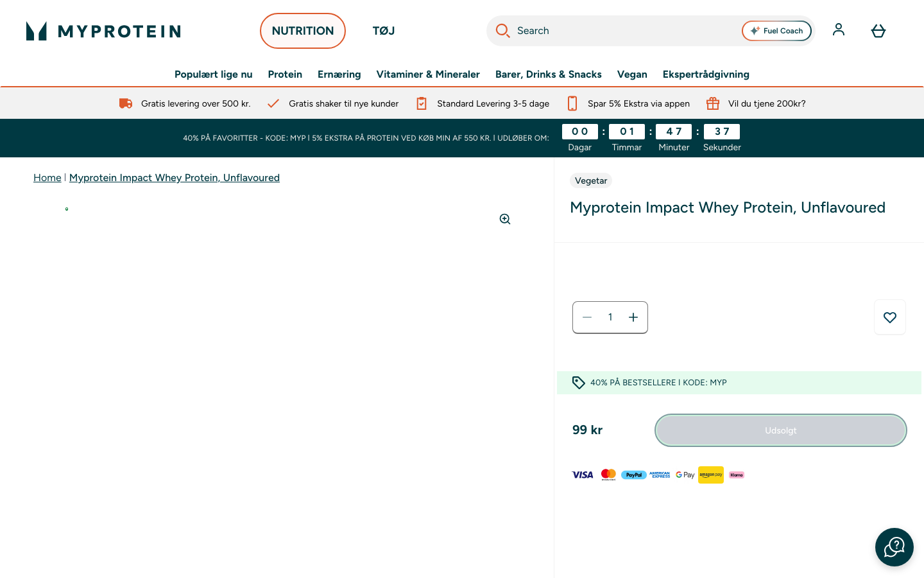Click Spar 5% Ekstra via appen

[x=639, y=103]
